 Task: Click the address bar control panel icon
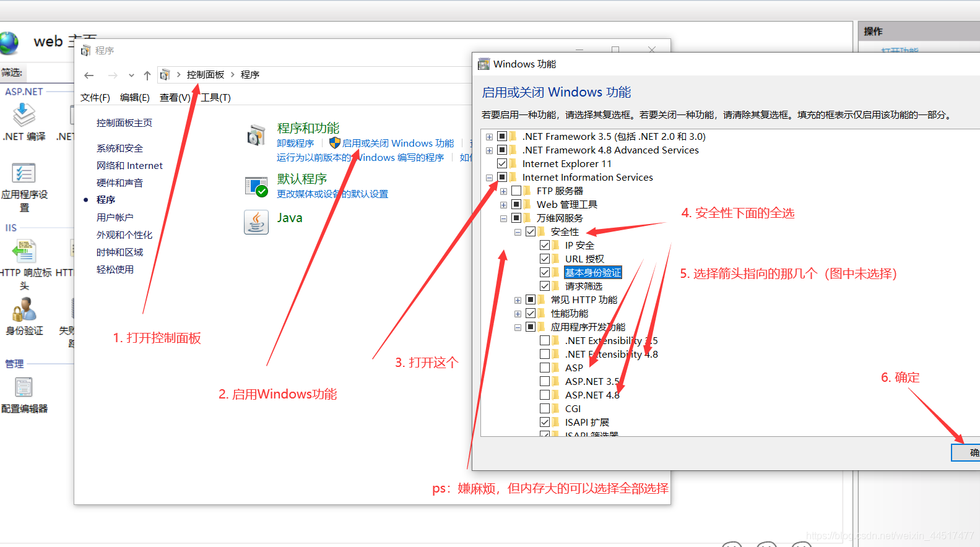[165, 75]
